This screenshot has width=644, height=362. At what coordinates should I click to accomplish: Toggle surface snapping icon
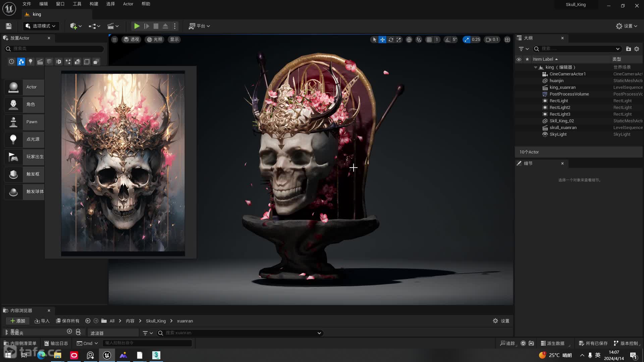pos(419,40)
